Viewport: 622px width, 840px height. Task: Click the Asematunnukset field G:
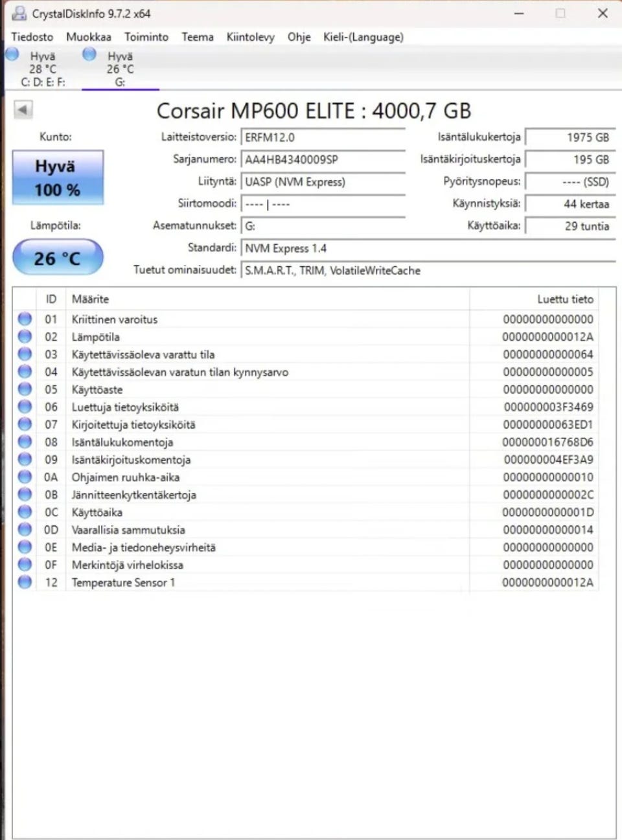click(323, 226)
